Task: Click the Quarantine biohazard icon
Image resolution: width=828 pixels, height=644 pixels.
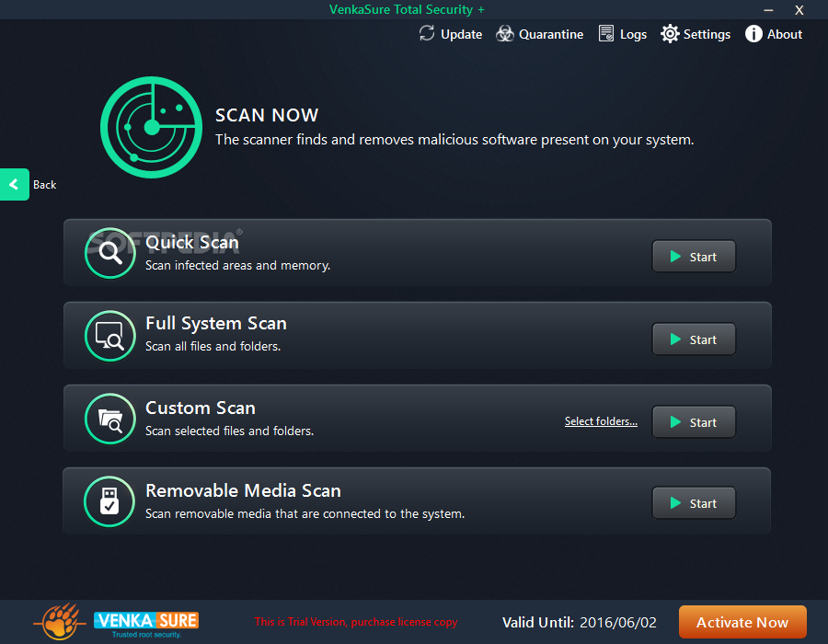Action: click(x=505, y=34)
